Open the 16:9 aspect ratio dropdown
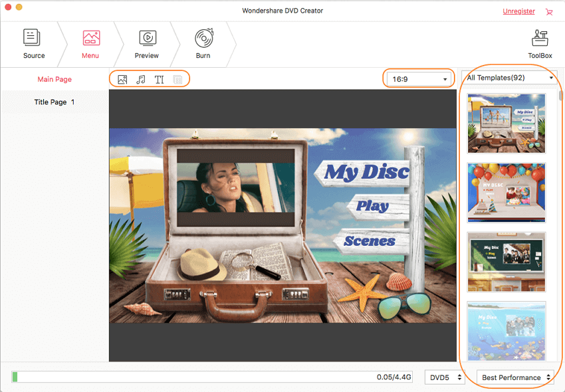The width and height of the screenshot is (565, 392). (x=419, y=79)
